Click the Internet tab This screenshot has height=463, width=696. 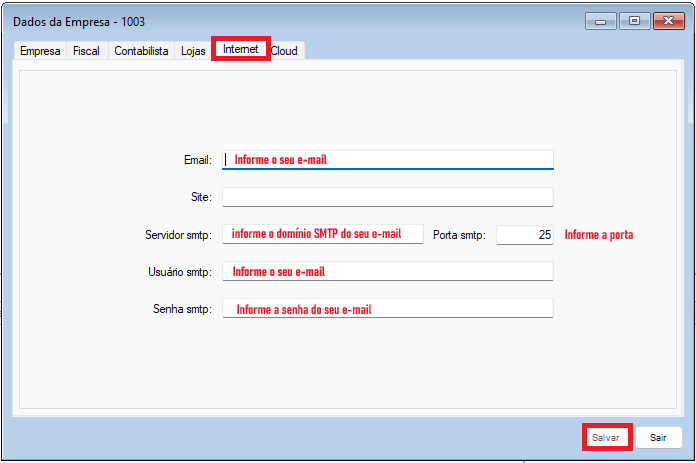coord(240,49)
